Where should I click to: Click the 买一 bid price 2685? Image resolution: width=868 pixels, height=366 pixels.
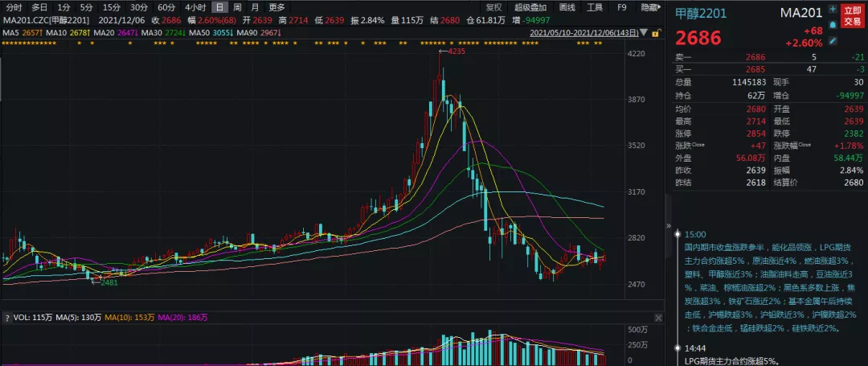[755, 69]
